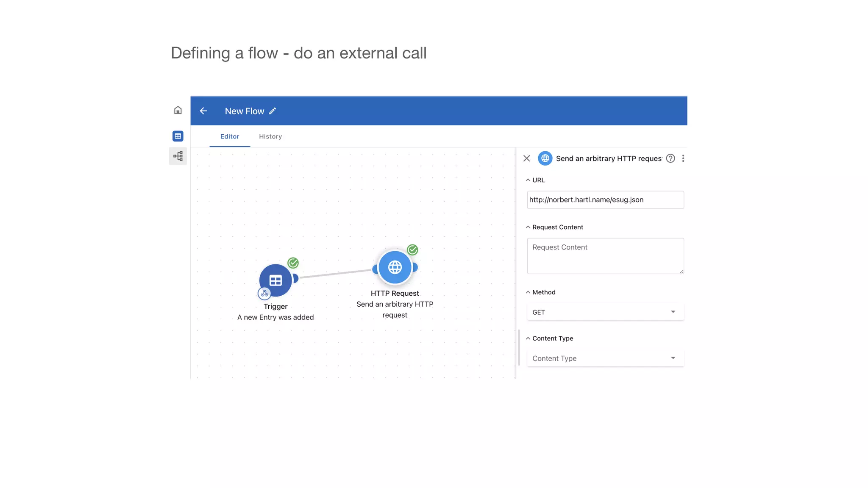Open the help question mark icon
This screenshot has height=488, width=868.
(670, 158)
